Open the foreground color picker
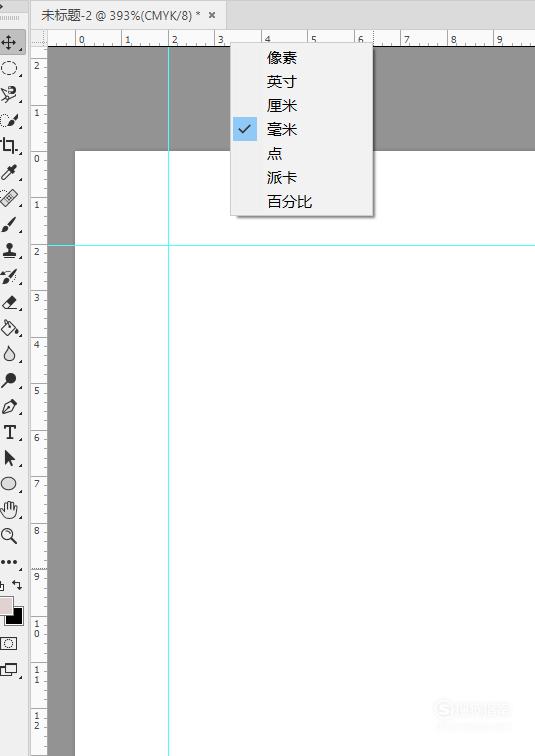Screen dimensions: 535x756 pos(5,605)
